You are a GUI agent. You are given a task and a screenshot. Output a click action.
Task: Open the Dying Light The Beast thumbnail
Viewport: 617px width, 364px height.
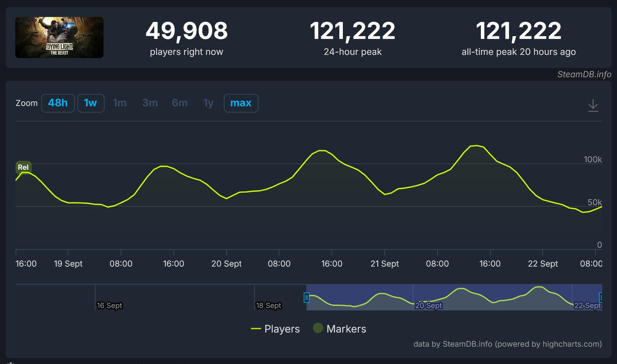[59, 37]
